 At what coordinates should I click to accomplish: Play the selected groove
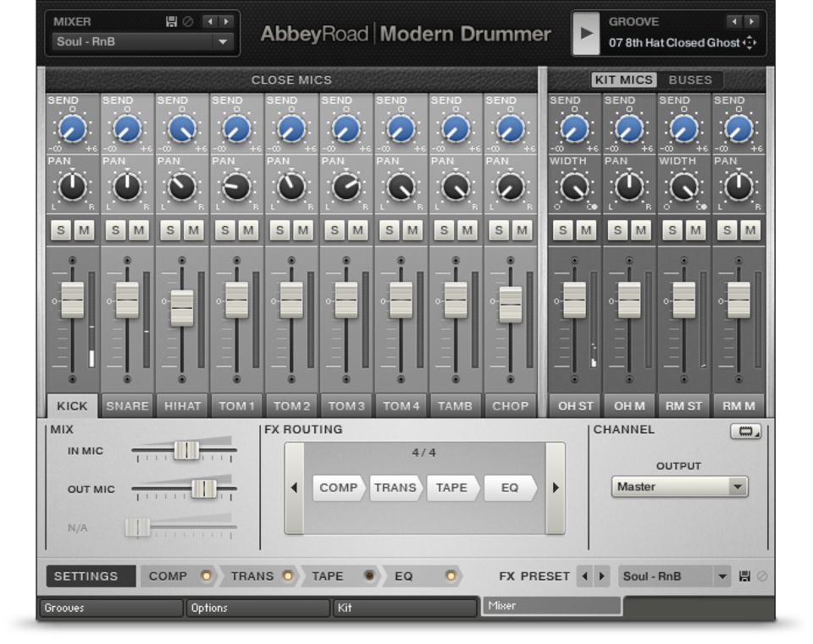click(584, 34)
